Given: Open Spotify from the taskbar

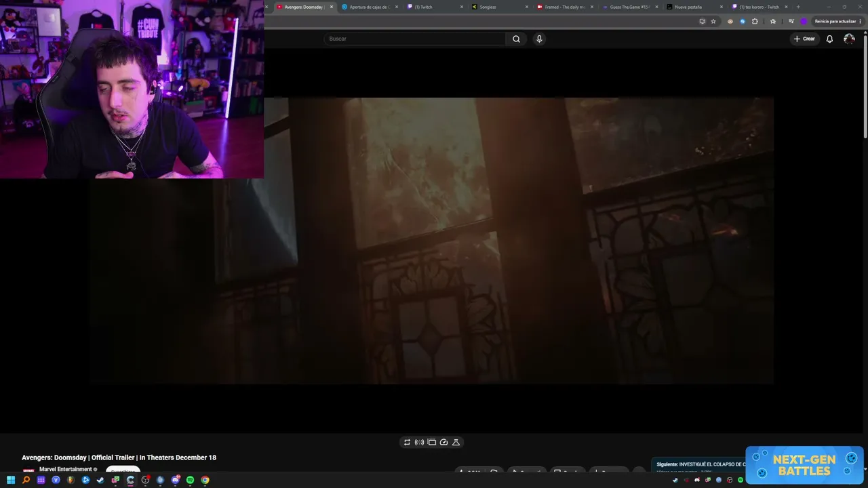Looking at the screenshot, I should tap(190, 480).
